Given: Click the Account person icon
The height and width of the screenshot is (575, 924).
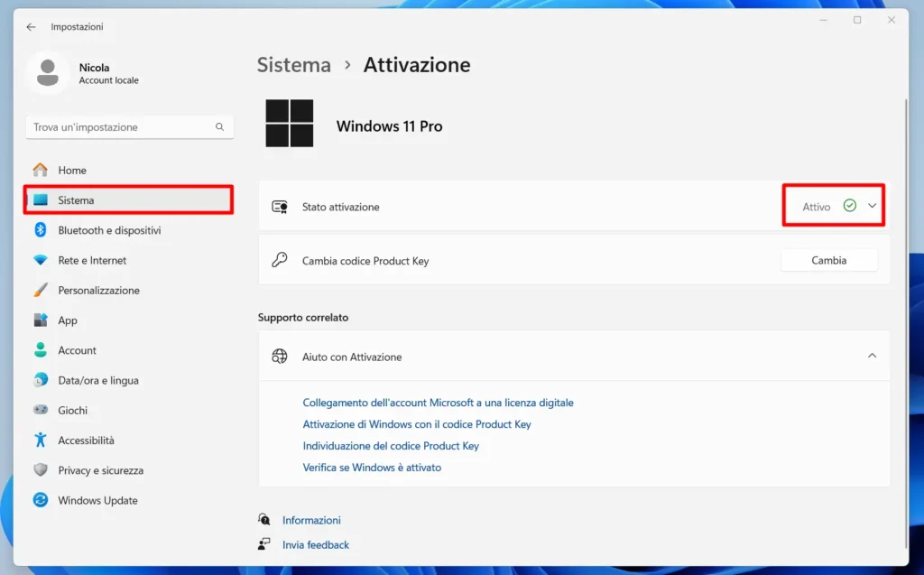Looking at the screenshot, I should coord(40,349).
